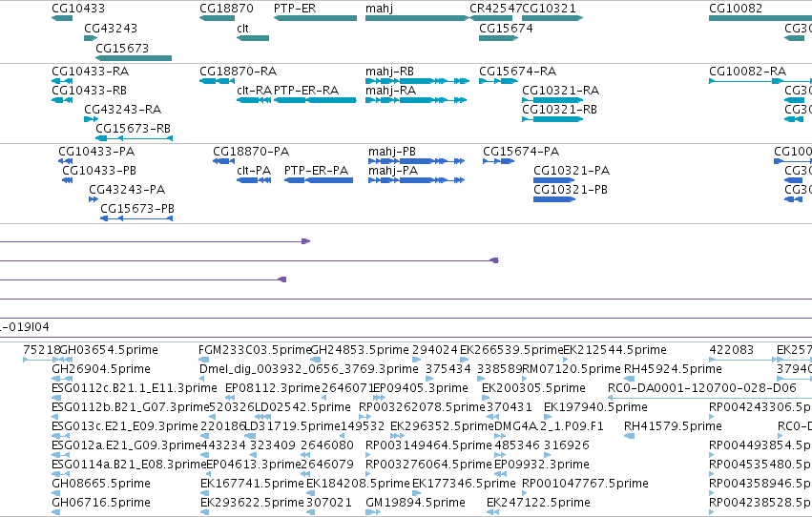Click the mahj-PB protein label
812x517 pixels.
pos(392,151)
